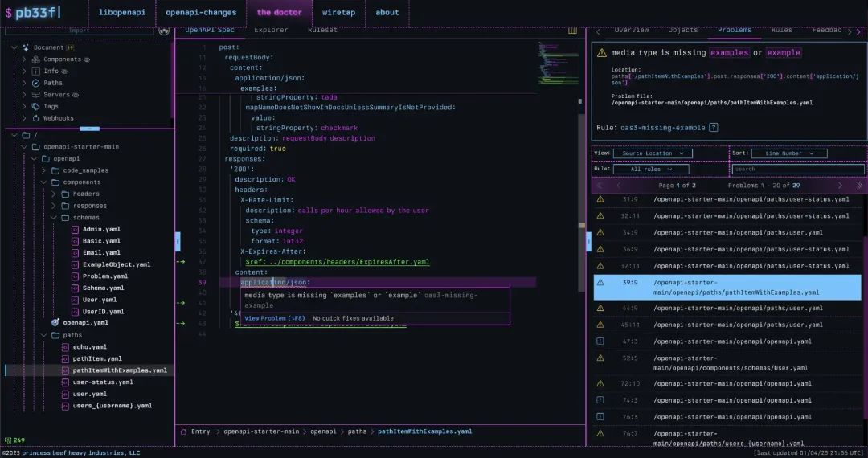The image size is (868, 458).
Task: Toggle the Servers visibility eye icon
Action: (76, 95)
